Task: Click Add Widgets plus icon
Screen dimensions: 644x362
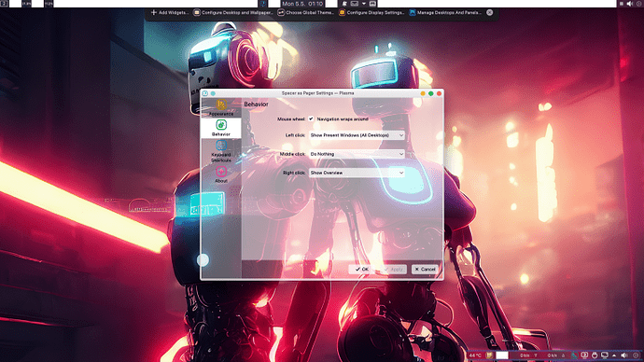Action: (154, 13)
